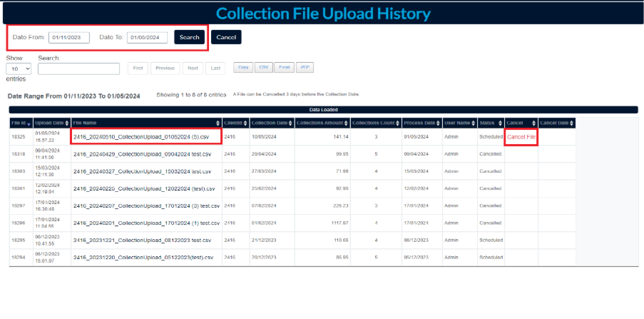Image resolution: width=644 pixels, height=319 pixels.
Task: Sort by Process Date column header
Action: 421,123
